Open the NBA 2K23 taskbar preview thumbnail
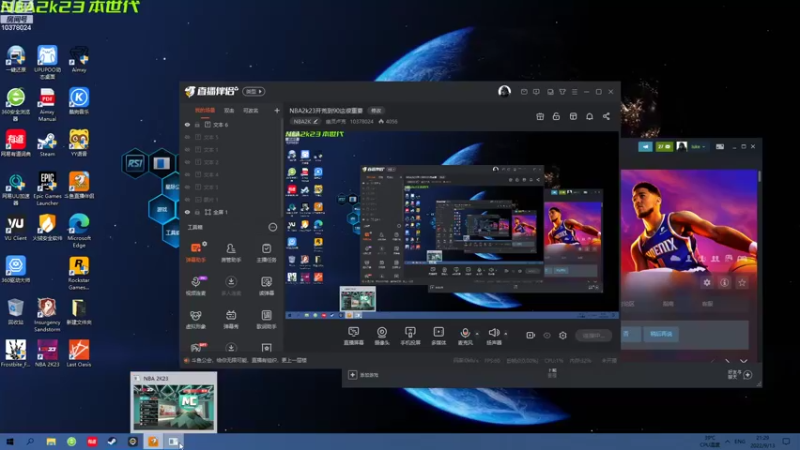Viewport: 800px width, 450px height. tap(173, 402)
